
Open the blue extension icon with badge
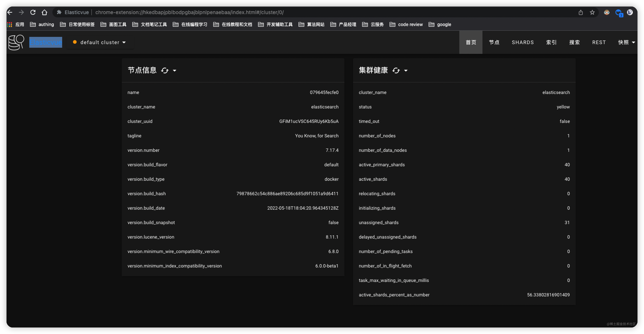pyautogui.click(x=619, y=13)
